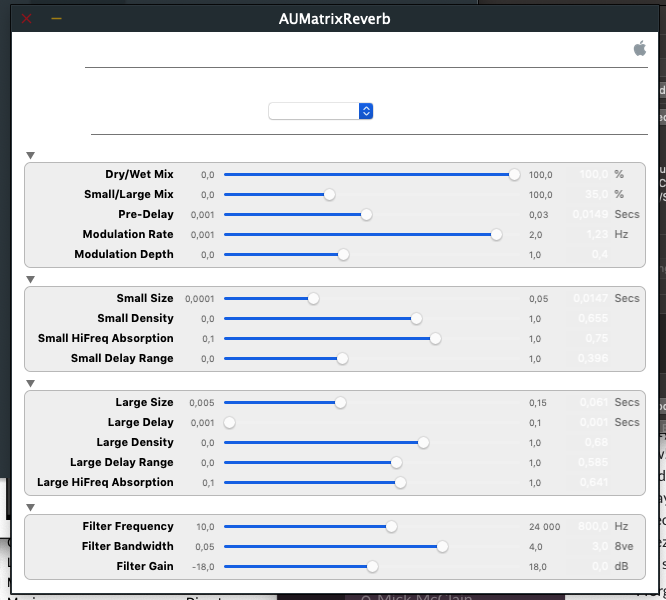The image size is (666, 600).
Task: Click the Small Density slider handle
Action: (416, 318)
